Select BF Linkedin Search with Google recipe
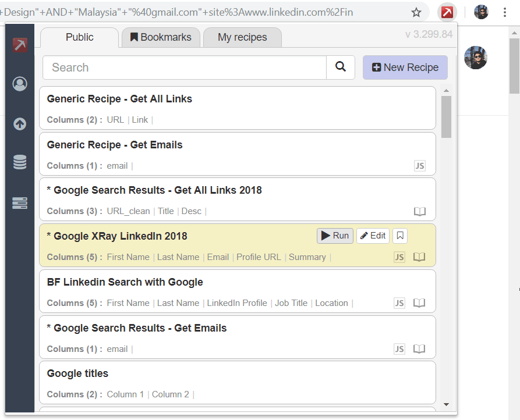 pos(238,291)
